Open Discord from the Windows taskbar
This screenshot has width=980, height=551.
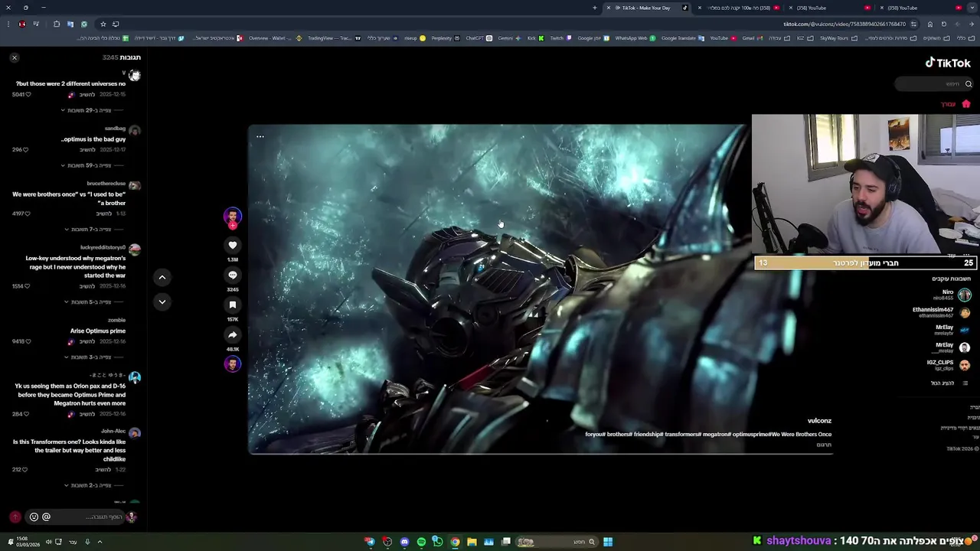(404, 542)
